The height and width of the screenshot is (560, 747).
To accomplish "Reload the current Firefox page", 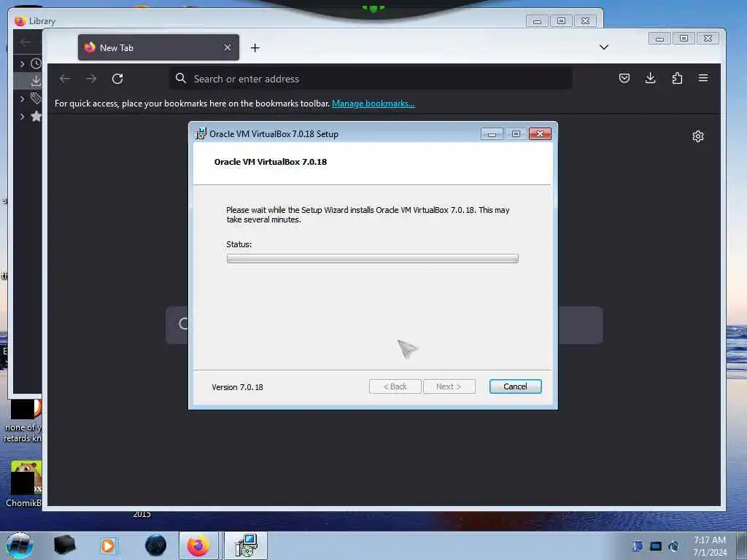I will point(117,79).
